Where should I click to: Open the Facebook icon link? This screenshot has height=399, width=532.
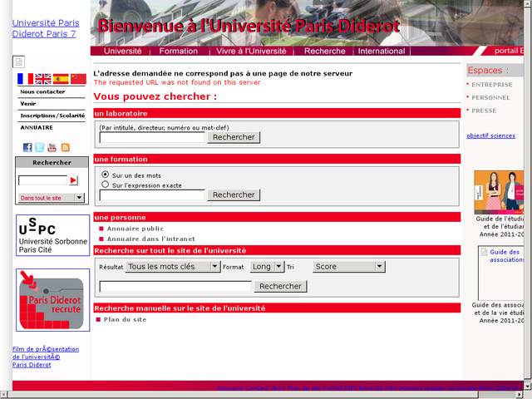pyautogui.click(x=27, y=147)
